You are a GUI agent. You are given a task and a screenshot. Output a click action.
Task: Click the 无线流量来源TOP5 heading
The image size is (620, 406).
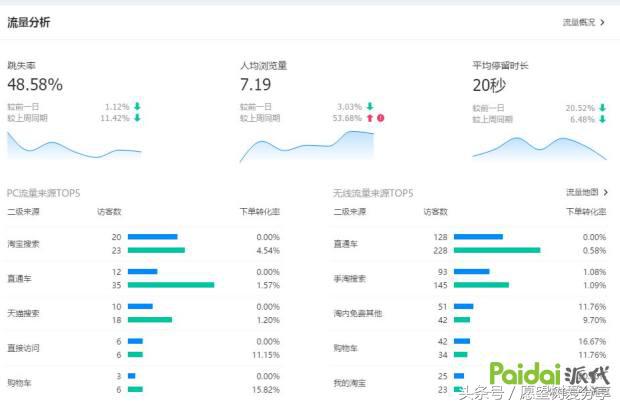click(373, 193)
